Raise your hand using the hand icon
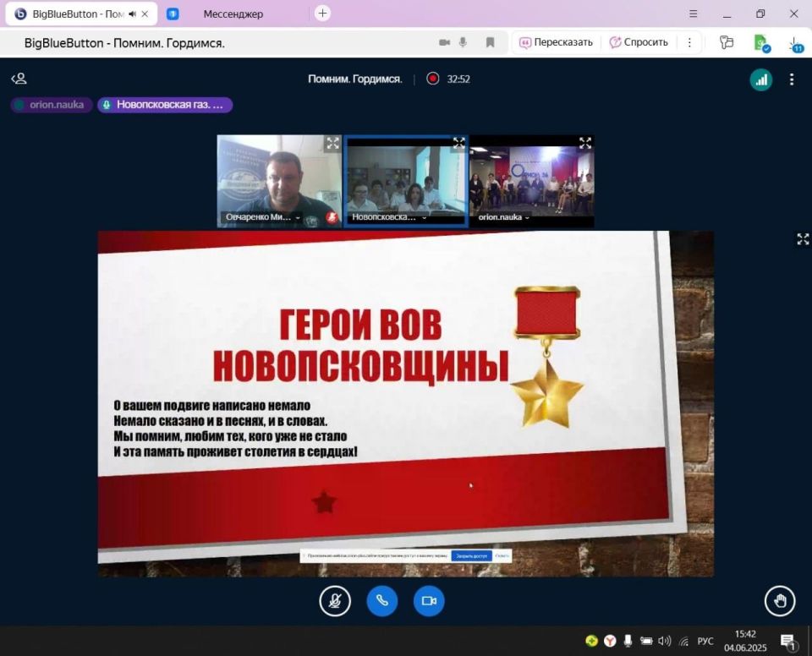This screenshot has width=812, height=656. click(779, 601)
